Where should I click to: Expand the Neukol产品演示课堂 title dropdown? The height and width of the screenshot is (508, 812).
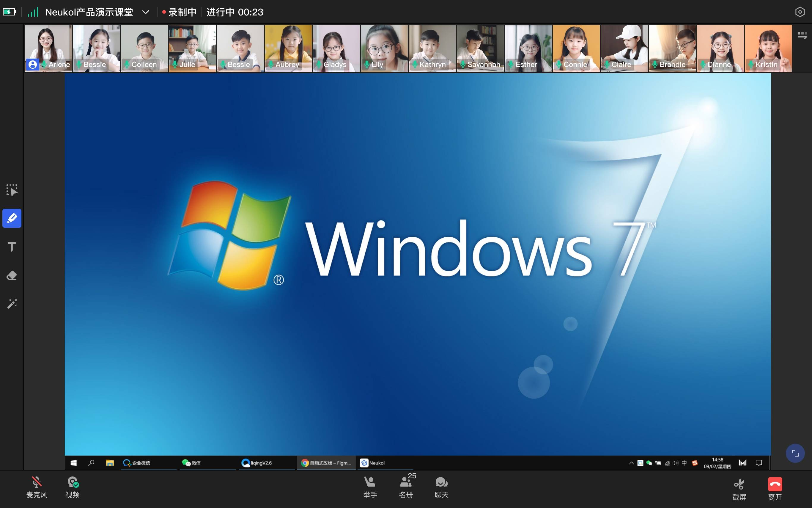click(145, 12)
